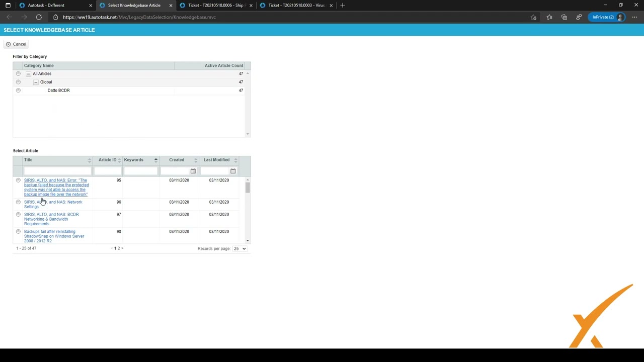Screen dimensions: 644x362
Task: Click the Global category name
Action: 46,82
